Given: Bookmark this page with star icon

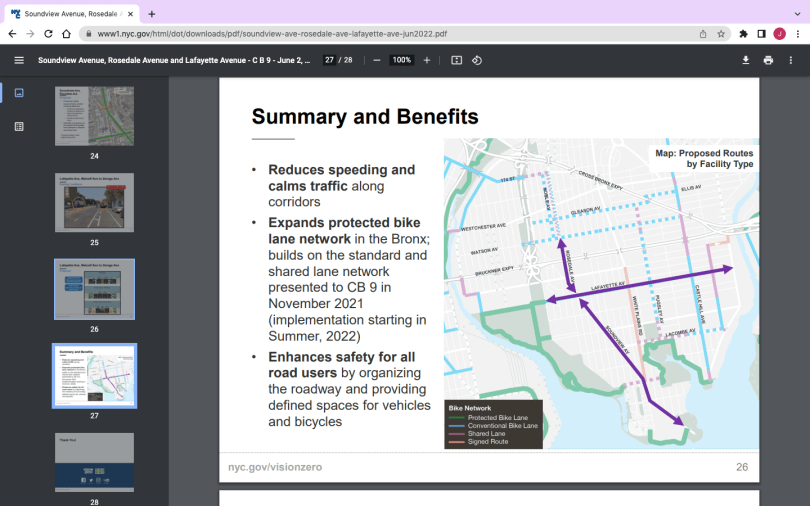Looking at the screenshot, I should coord(721,33).
